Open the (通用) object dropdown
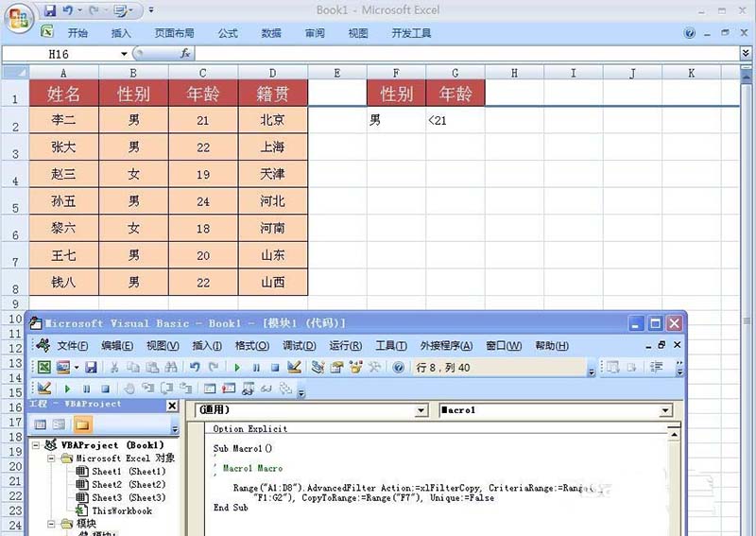756x536 pixels. (x=421, y=410)
